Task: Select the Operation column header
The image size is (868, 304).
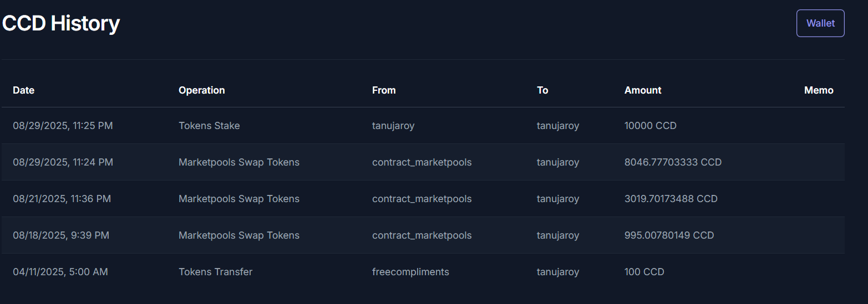Action: click(202, 90)
